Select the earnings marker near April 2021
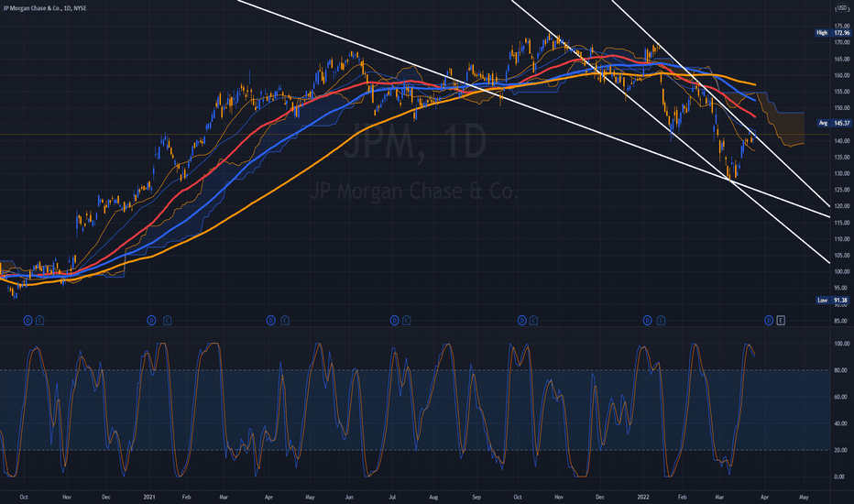The width and height of the screenshot is (854, 504). pos(284,321)
